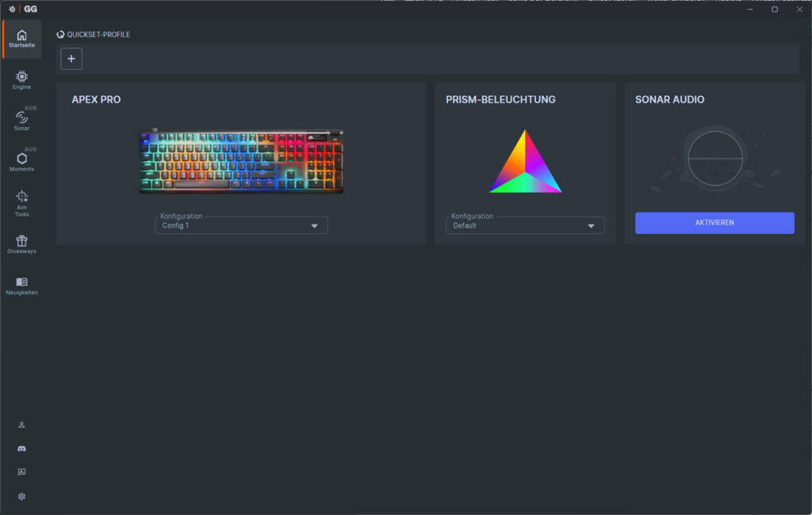Image resolution: width=812 pixels, height=515 pixels.
Task: Click the APEX PRO card title
Action: click(96, 99)
